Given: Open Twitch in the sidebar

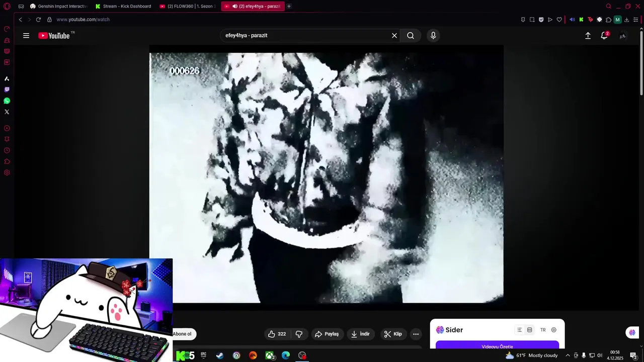Looking at the screenshot, I should pos(7,89).
